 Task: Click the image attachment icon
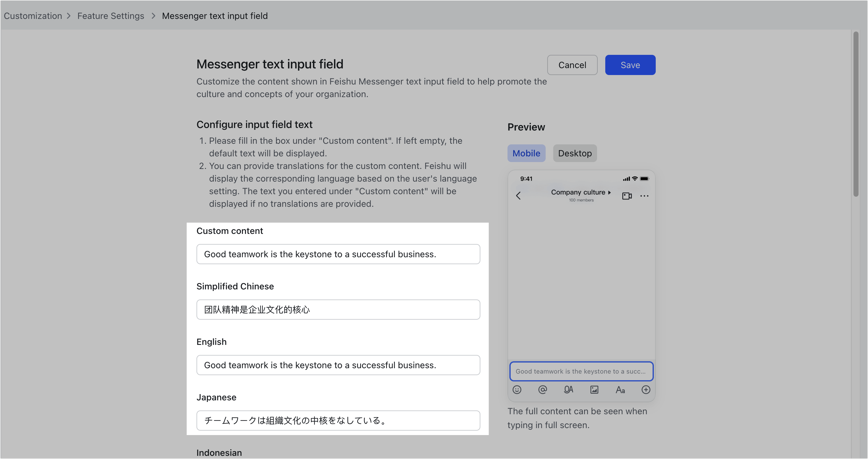[594, 390]
